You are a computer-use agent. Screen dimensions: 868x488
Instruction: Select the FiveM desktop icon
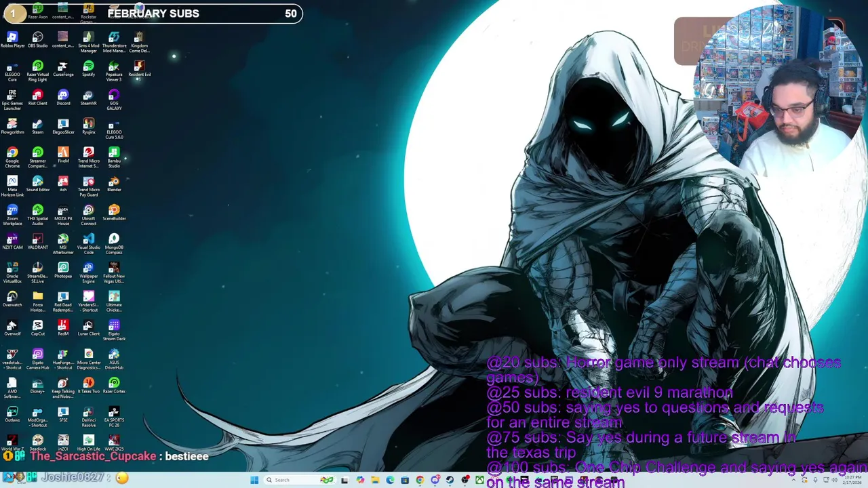(x=63, y=155)
